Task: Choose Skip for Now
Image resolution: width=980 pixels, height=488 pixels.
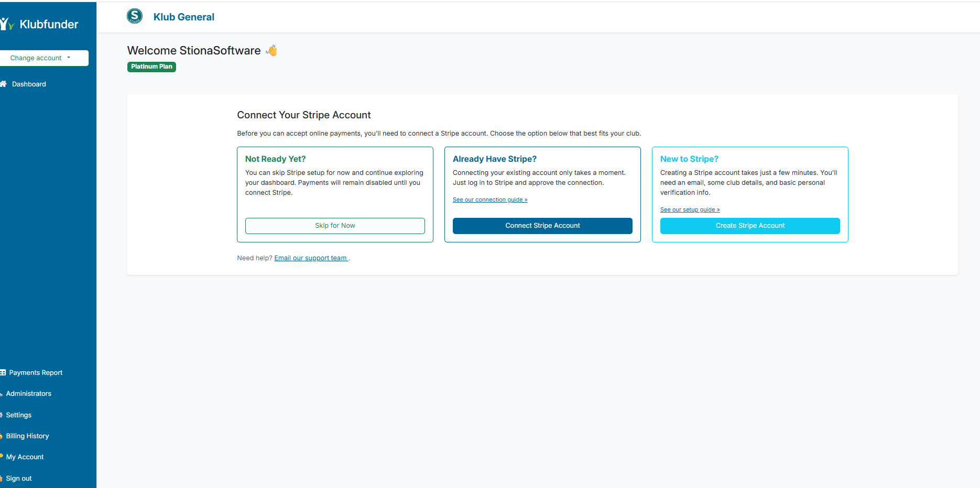Action: tap(335, 226)
